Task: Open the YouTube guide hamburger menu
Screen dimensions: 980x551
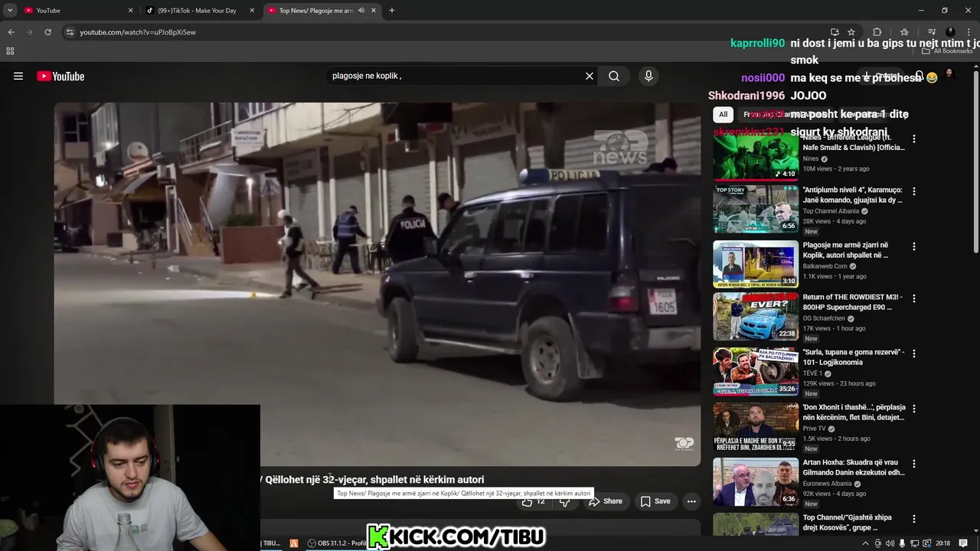Action: click(x=18, y=76)
